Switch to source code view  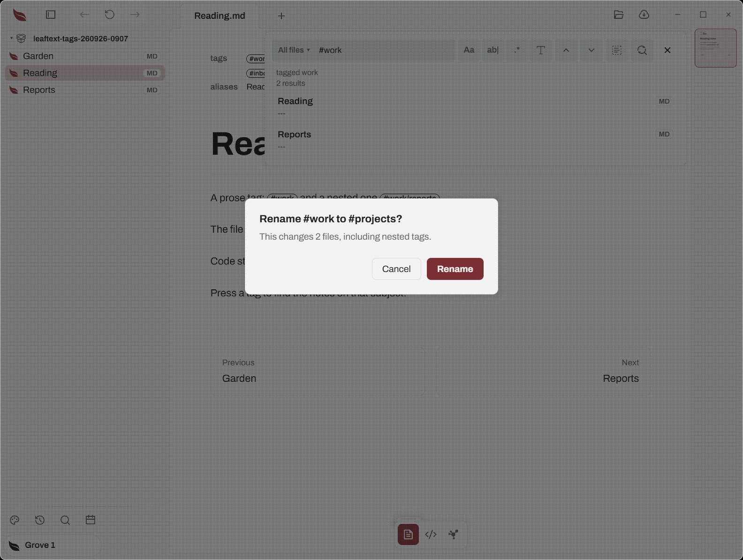coord(431,534)
